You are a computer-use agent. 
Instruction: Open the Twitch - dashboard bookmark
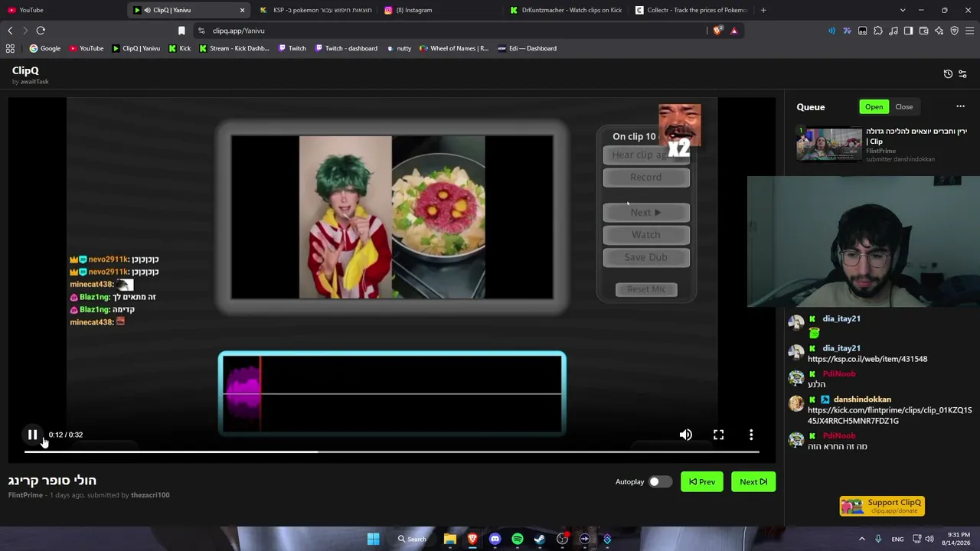pyautogui.click(x=345, y=48)
